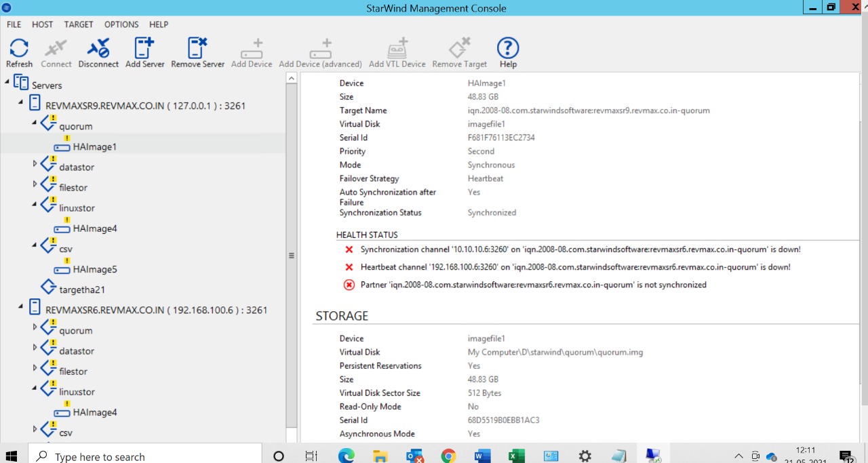Select HAImage4 under the REVMAXSR9 linuxstor

95,228
